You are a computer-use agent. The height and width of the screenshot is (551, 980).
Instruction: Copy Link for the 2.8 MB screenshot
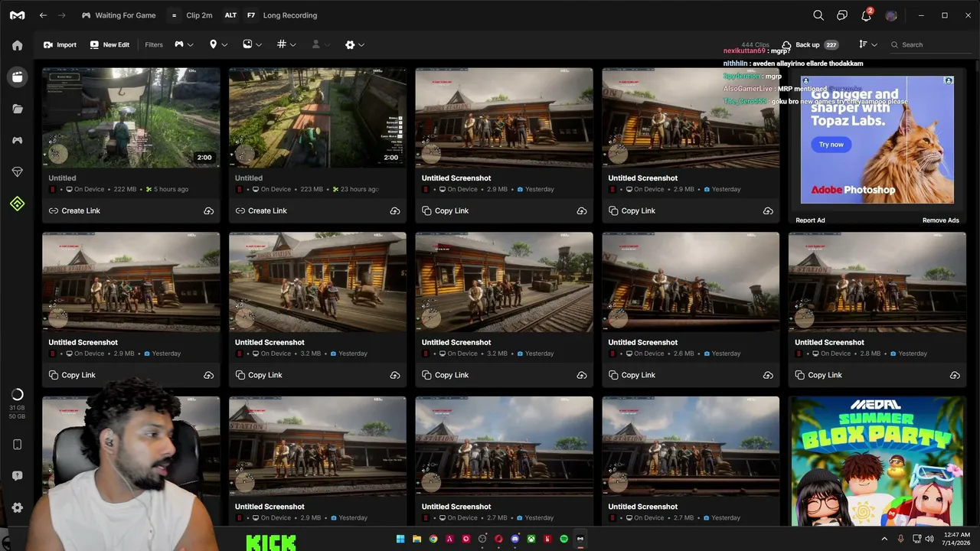(818, 375)
